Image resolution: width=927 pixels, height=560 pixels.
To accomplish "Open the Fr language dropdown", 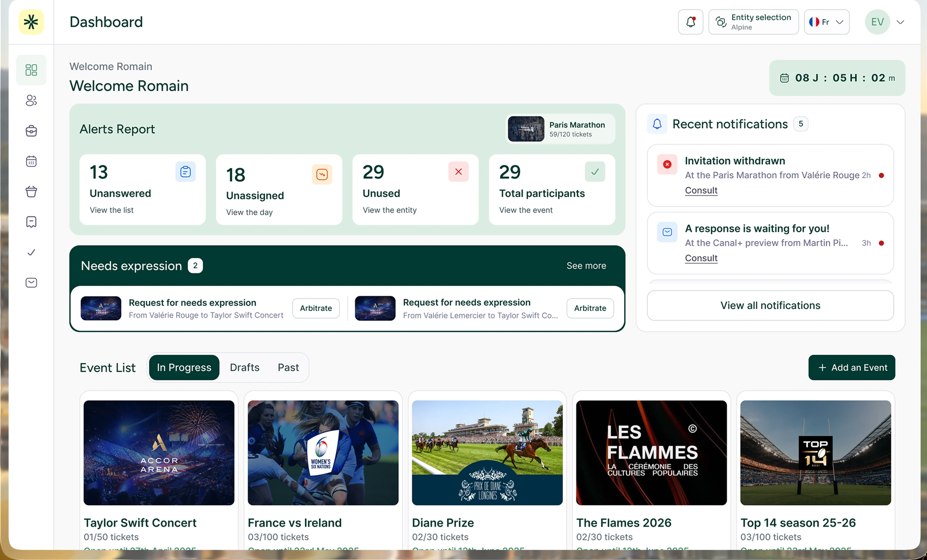I will pyautogui.click(x=827, y=22).
